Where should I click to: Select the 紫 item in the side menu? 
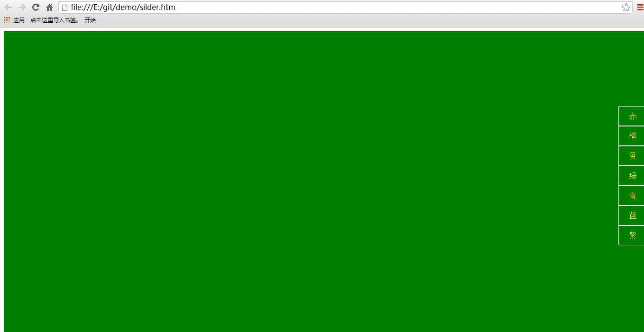pyautogui.click(x=631, y=235)
